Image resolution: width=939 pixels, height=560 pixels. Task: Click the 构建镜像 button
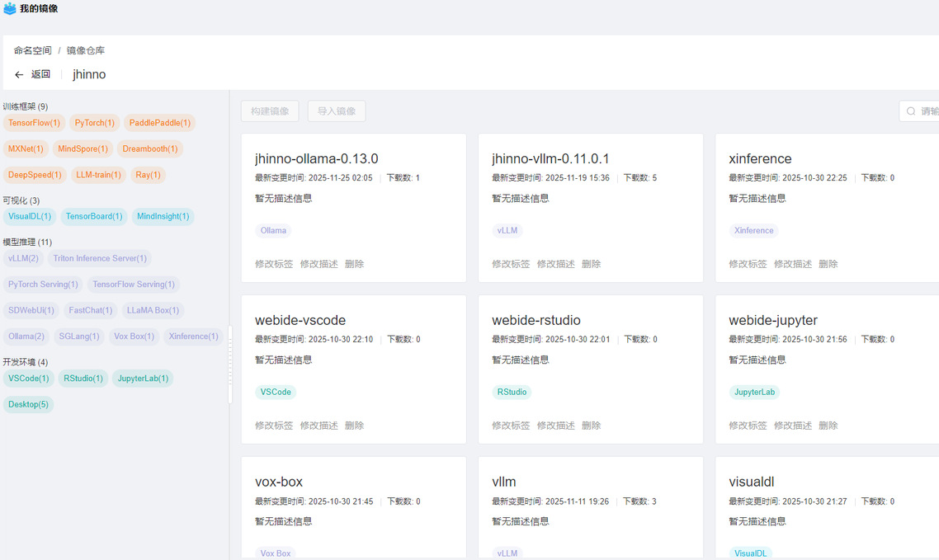coord(270,111)
